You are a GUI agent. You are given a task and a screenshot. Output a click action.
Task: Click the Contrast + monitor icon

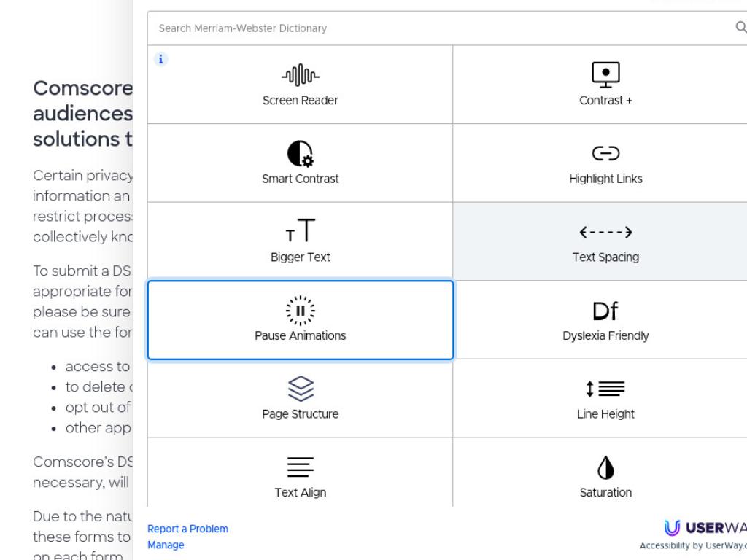click(x=605, y=75)
